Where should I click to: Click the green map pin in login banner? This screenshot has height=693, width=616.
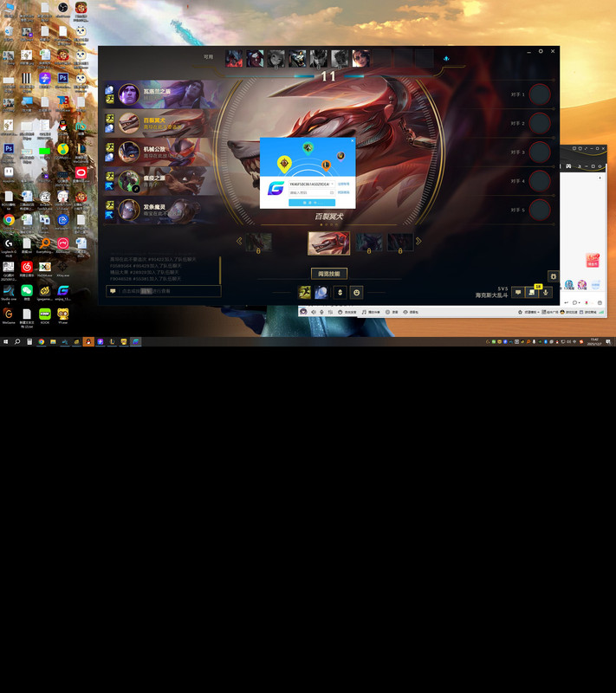tap(308, 148)
